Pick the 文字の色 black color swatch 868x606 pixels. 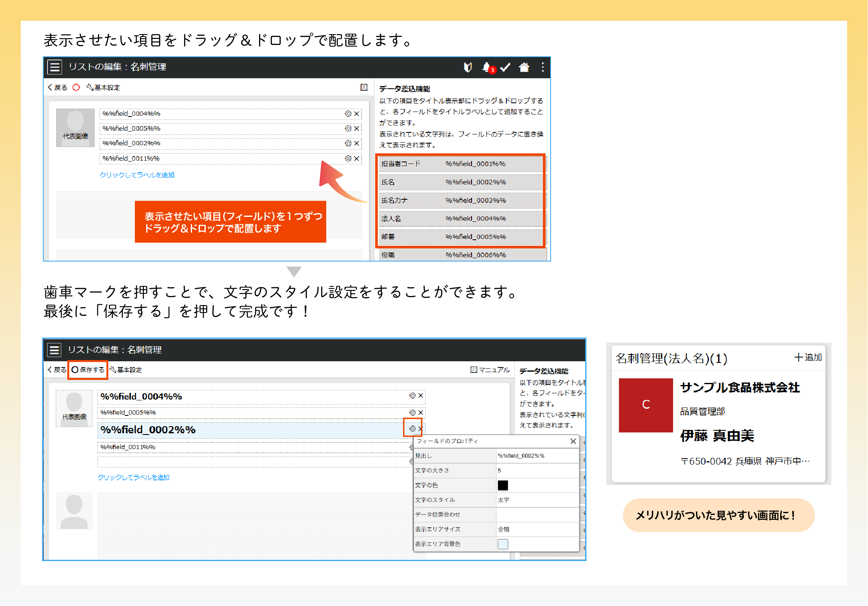503,485
